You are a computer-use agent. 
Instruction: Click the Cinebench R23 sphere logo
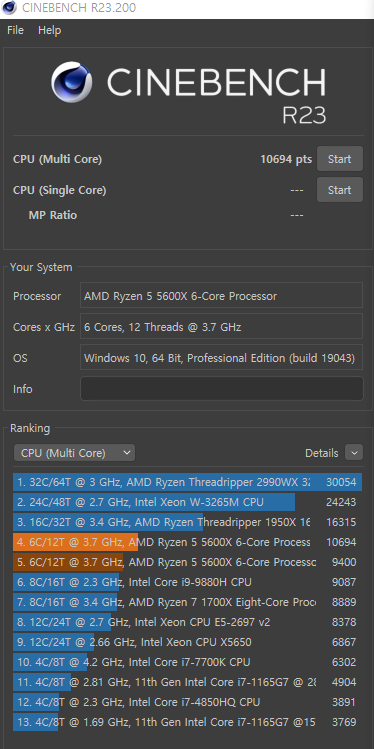click(x=72, y=82)
